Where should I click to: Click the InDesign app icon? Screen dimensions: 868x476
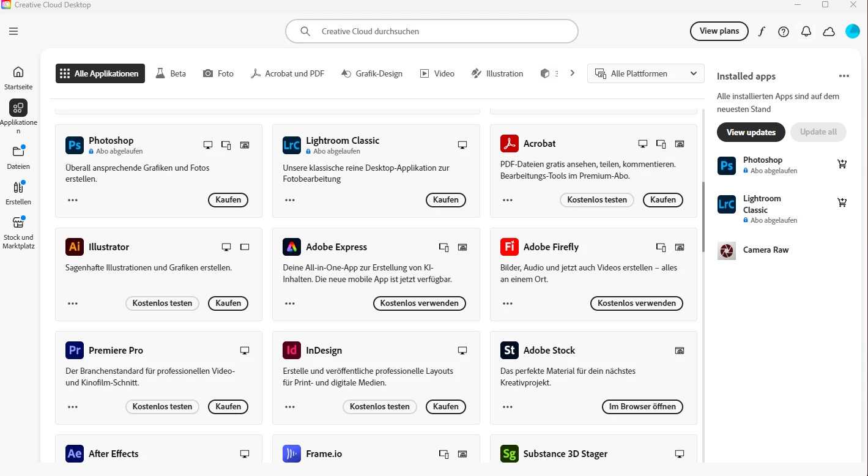(x=292, y=350)
